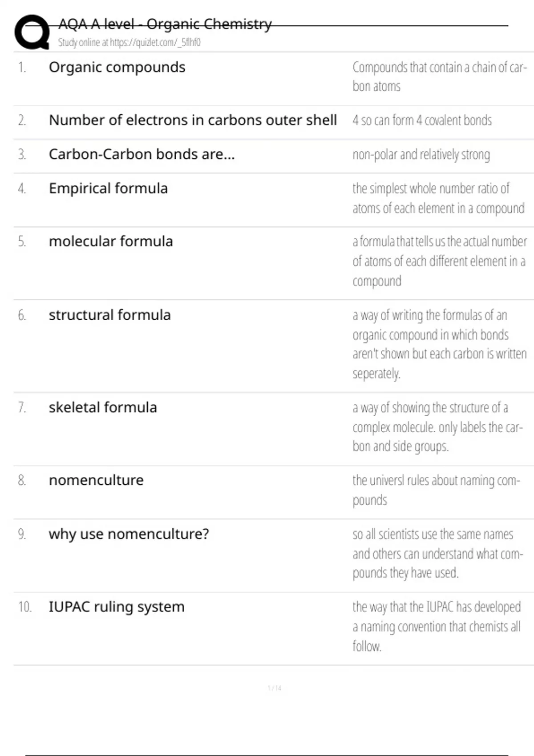Click the 'simplest whole number ratio' definition
Screen dimensions: 534x756
pos(438,198)
